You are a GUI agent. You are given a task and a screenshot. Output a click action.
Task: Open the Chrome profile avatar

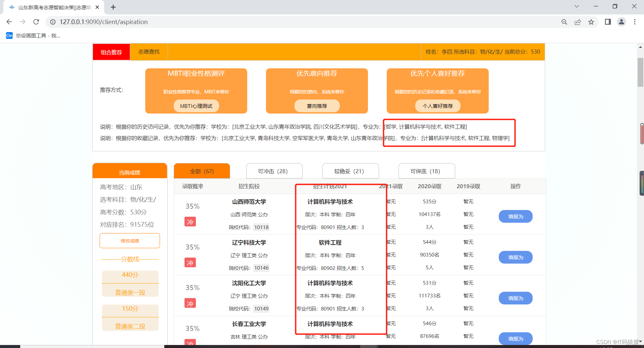point(622,22)
